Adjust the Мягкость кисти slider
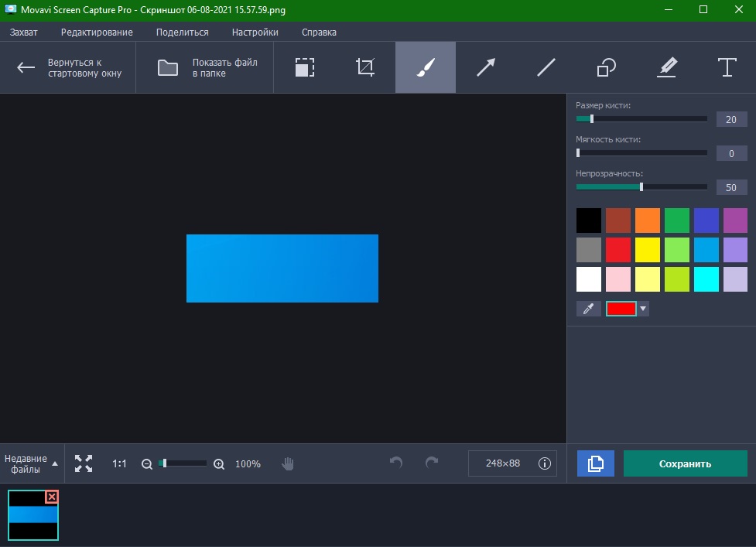Viewport: 756px width, 547px height. point(641,153)
